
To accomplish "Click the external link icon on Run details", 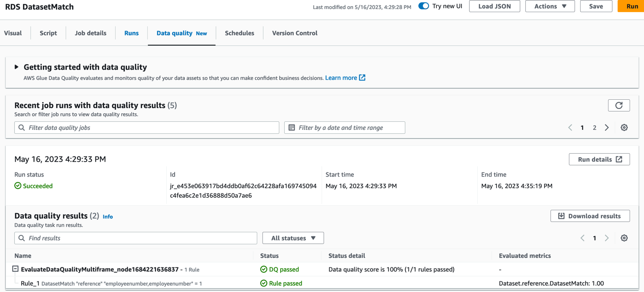I will coord(619,159).
